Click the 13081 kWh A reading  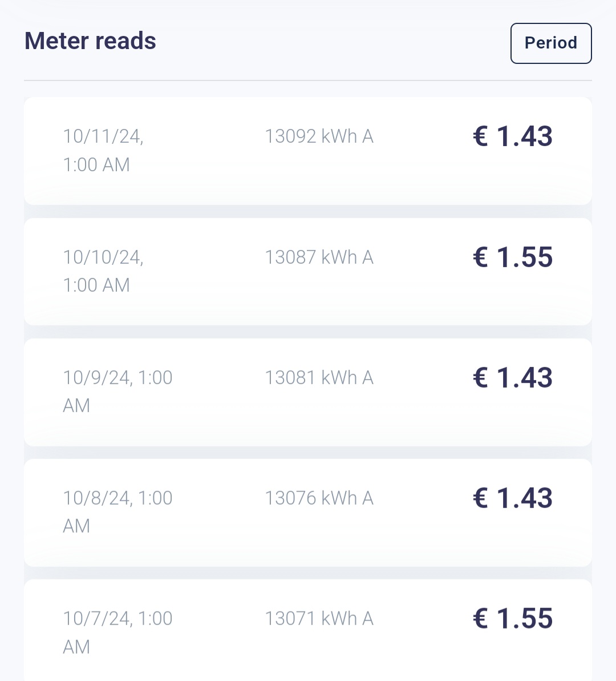[319, 378]
